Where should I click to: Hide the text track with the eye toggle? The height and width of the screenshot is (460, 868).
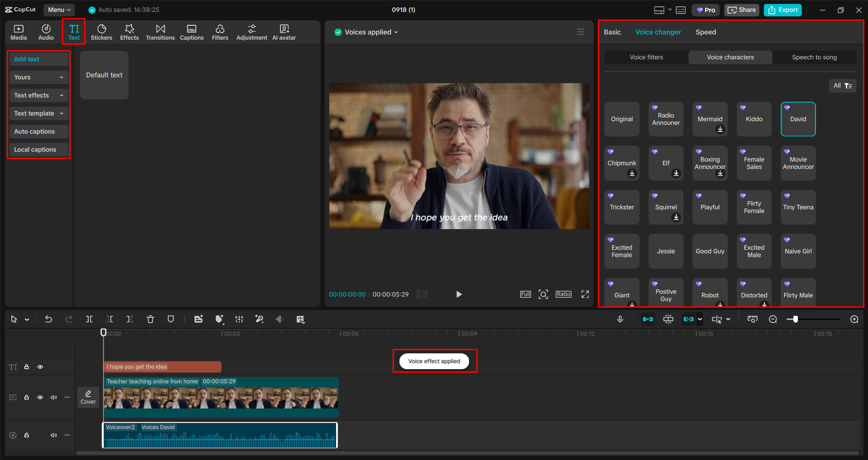[40, 367]
